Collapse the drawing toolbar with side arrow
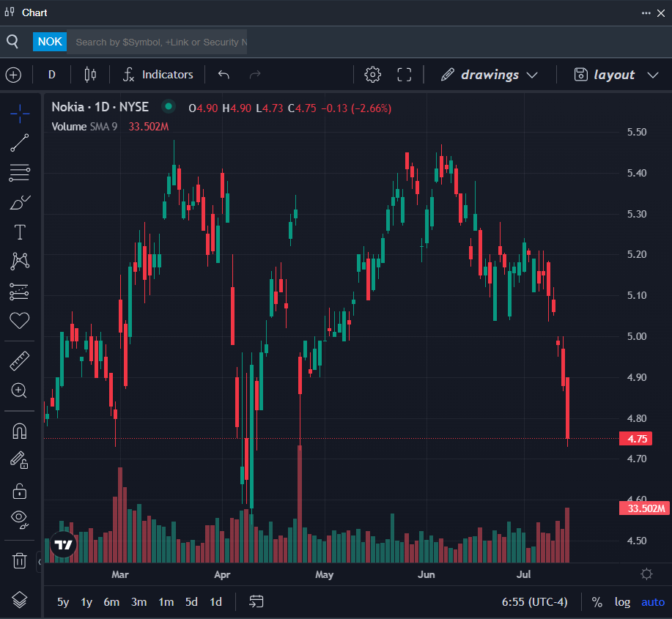 (40, 562)
